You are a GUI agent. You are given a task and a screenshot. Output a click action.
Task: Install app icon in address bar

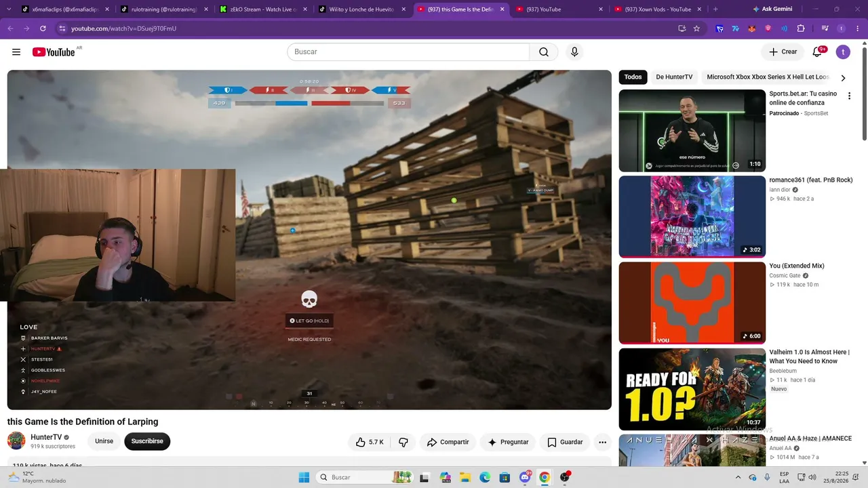(x=682, y=28)
